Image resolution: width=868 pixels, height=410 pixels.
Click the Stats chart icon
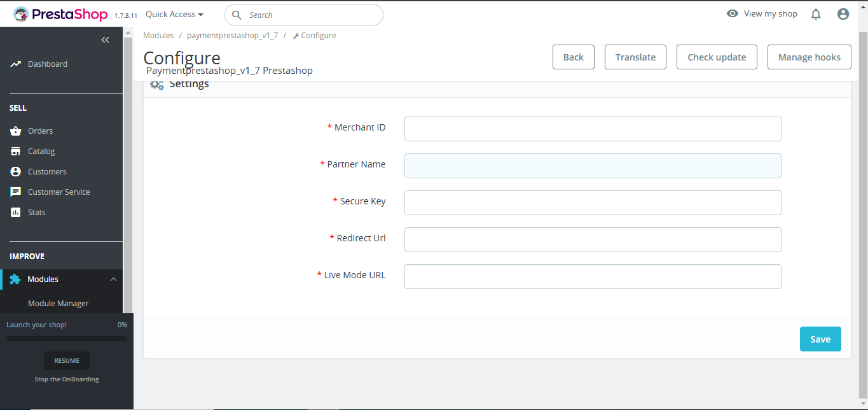pos(16,213)
